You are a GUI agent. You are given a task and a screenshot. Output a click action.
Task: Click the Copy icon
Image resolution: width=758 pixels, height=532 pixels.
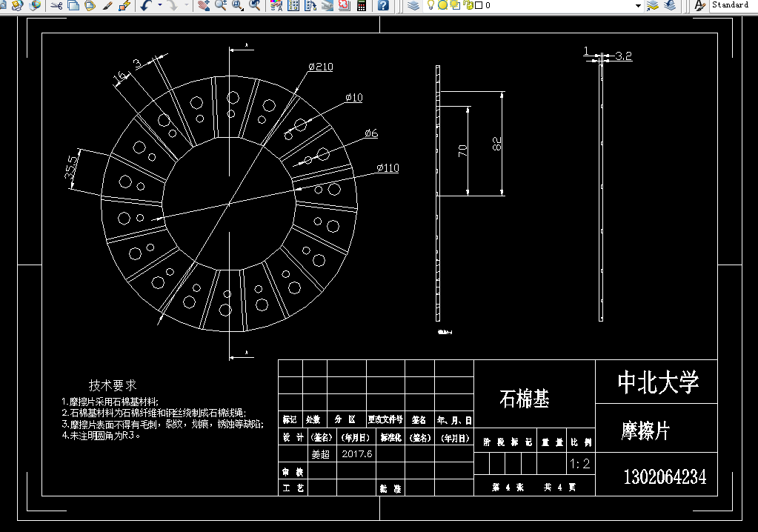click(x=73, y=5)
